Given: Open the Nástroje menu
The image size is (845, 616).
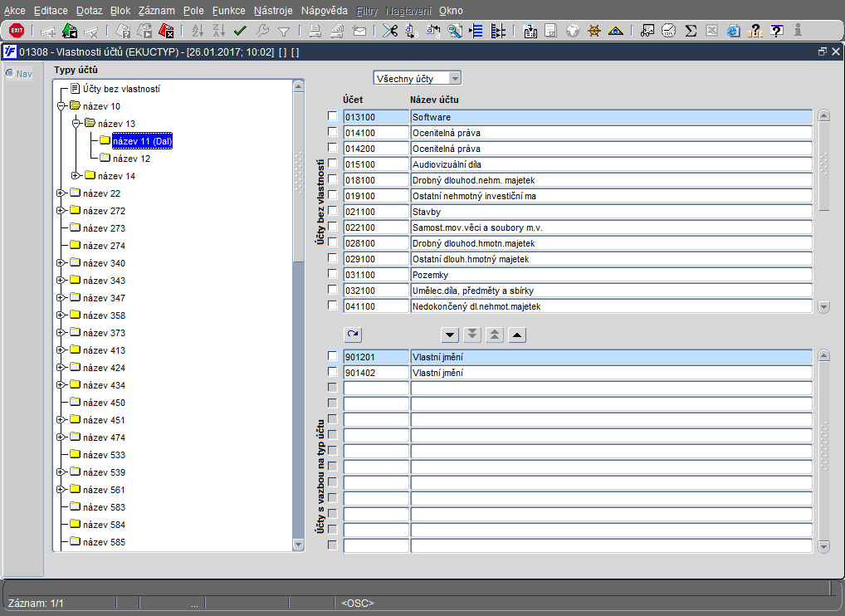Looking at the screenshot, I should coord(273,11).
